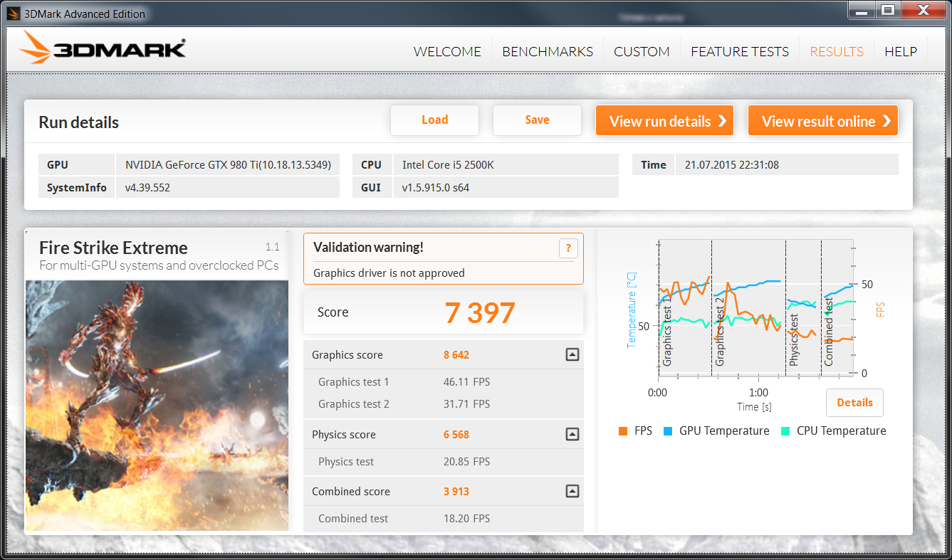Click the GUI version v1.5.915.0 s64
952x560 pixels.
click(x=436, y=188)
